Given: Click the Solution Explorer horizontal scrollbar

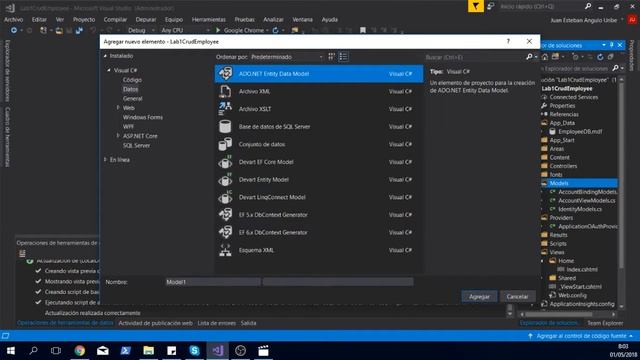Looking at the screenshot, I should [x=558, y=314].
